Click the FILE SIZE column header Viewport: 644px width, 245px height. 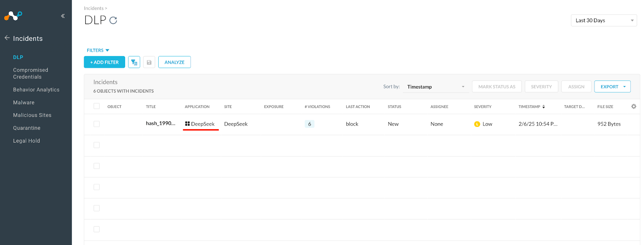point(605,107)
